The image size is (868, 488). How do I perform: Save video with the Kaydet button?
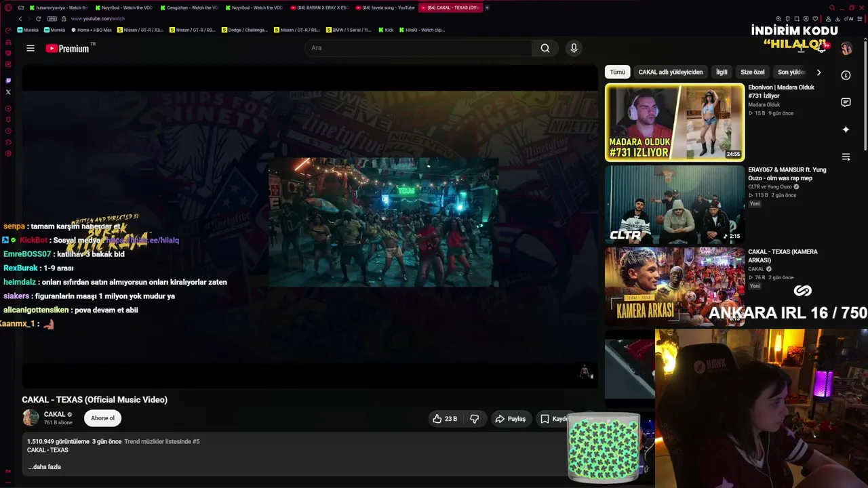coord(554,419)
